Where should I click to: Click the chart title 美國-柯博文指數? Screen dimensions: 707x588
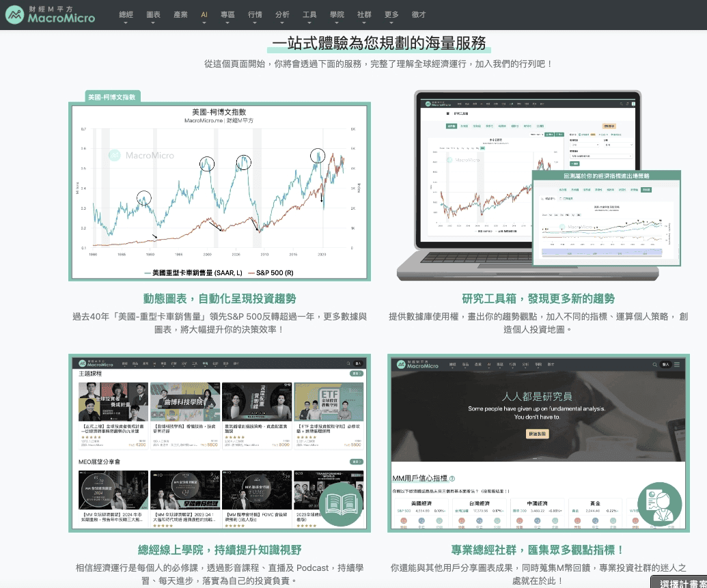pos(219,112)
